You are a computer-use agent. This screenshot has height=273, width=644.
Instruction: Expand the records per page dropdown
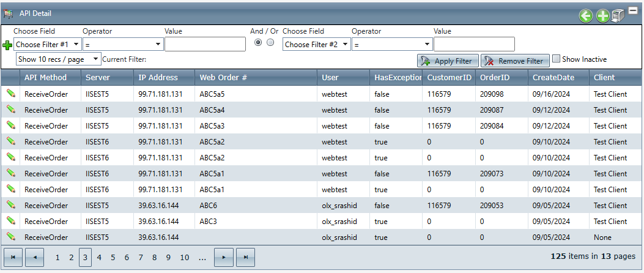[59, 59]
